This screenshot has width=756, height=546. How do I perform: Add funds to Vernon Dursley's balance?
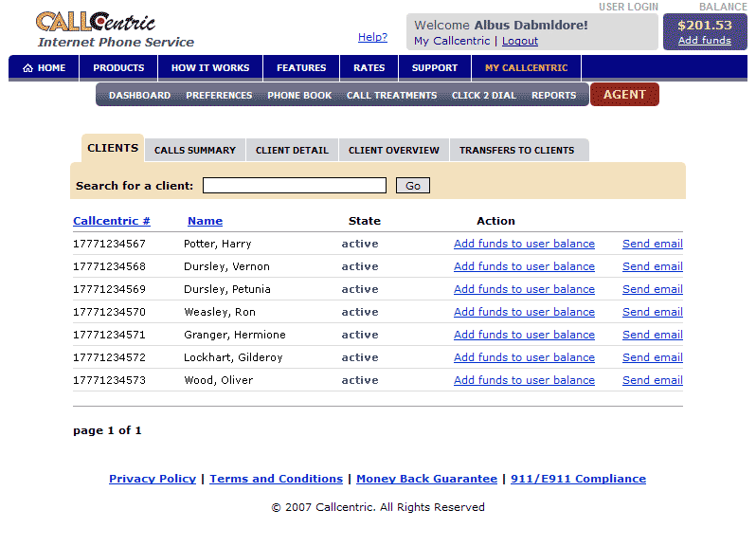(524, 266)
